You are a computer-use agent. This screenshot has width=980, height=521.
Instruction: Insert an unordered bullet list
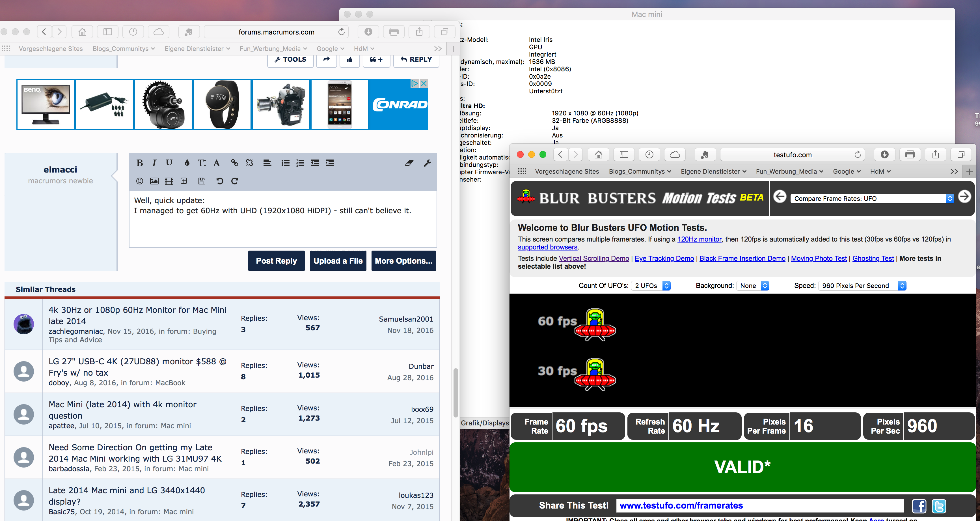pyautogui.click(x=285, y=163)
